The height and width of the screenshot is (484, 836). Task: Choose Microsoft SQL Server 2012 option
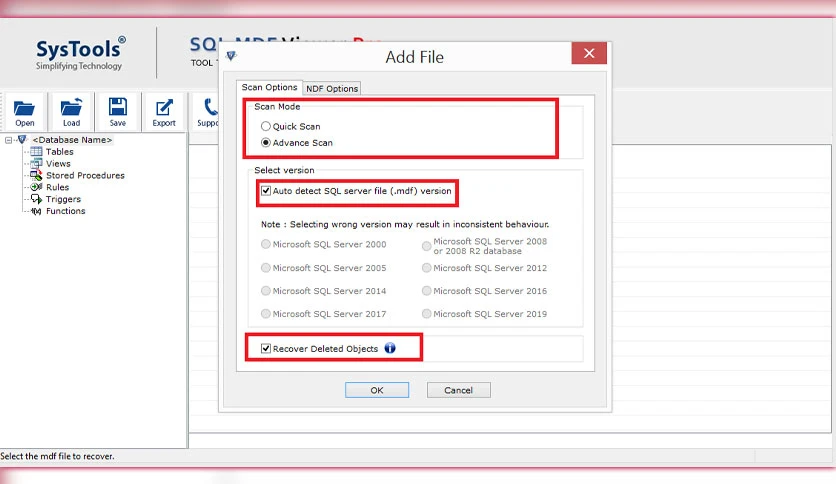427,268
